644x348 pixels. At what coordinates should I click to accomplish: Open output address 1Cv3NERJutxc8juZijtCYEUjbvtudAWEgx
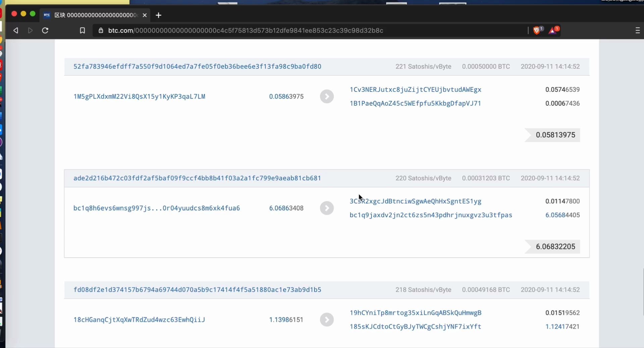pyautogui.click(x=416, y=90)
